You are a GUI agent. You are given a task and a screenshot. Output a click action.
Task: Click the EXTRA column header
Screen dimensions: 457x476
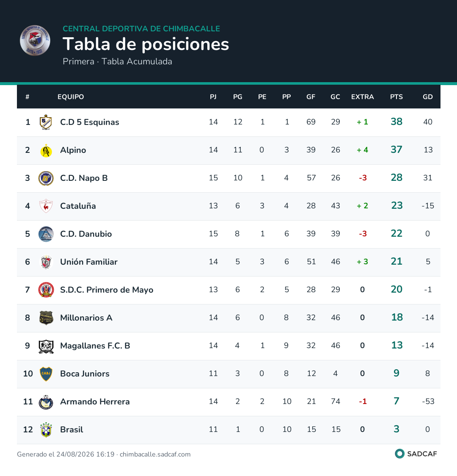click(x=362, y=97)
